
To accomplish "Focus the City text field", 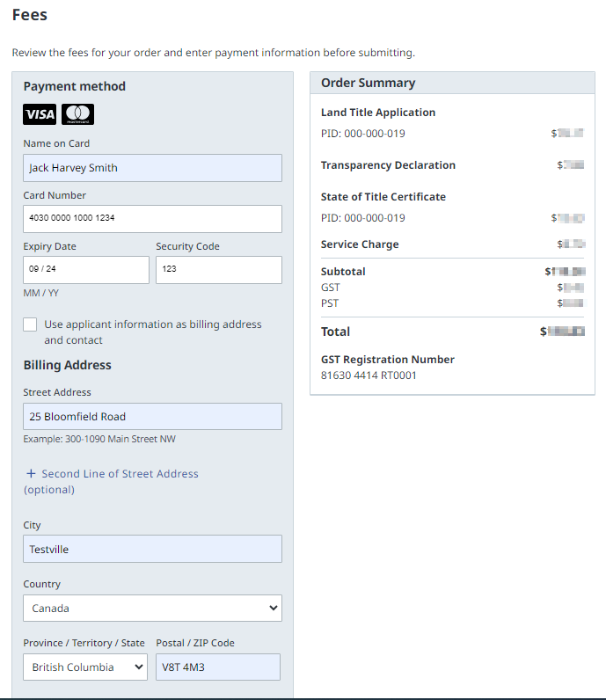I will point(152,549).
